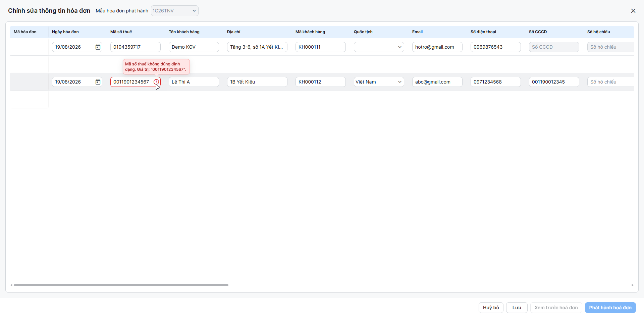Open calendar picker in Demo KOV row
The height and width of the screenshot is (317, 644).
98,47
